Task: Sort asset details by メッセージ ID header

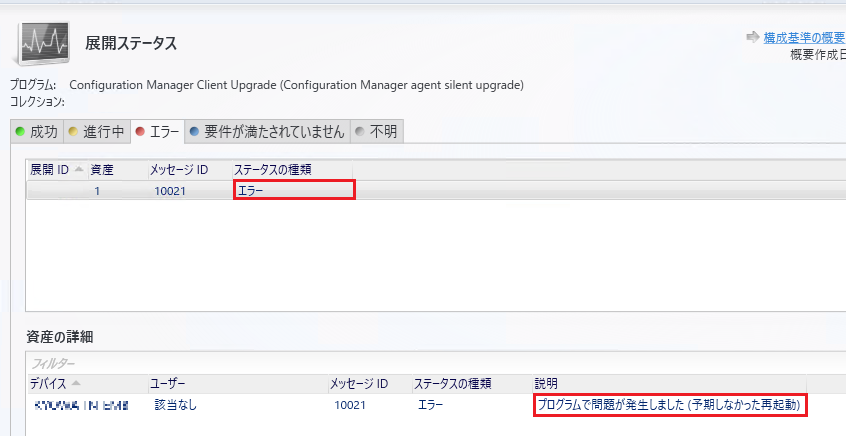Action: pyautogui.click(x=370, y=384)
